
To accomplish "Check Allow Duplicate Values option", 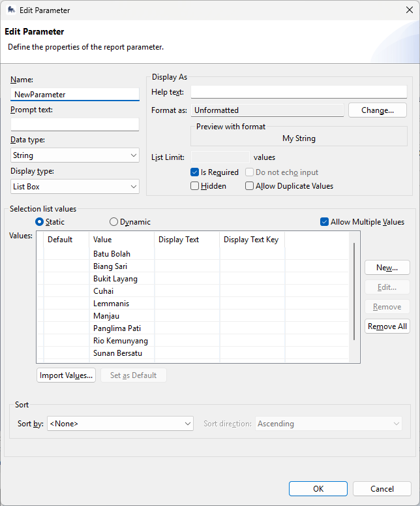I will point(250,186).
